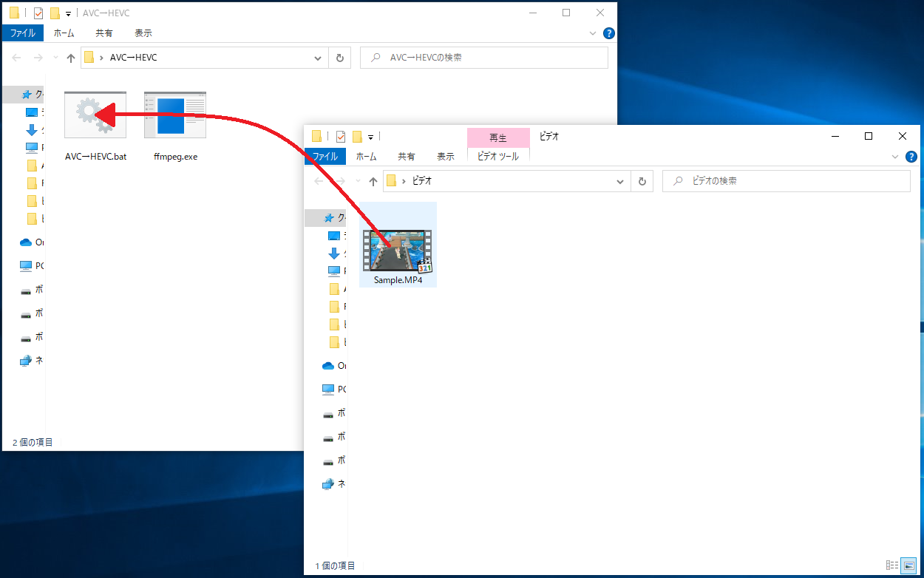Expand the ribbon in ビデオ window
Viewport: 924px width, 578px height.
pyautogui.click(x=895, y=157)
